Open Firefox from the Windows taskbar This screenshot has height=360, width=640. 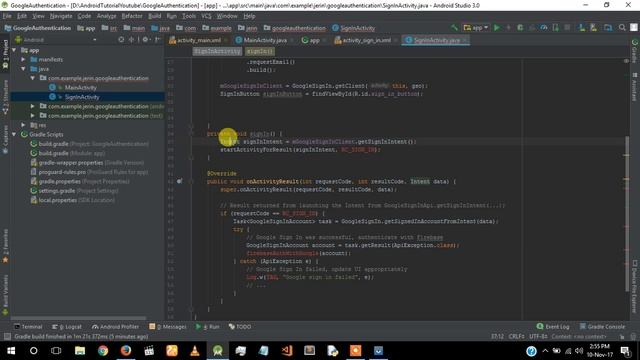click(126, 351)
